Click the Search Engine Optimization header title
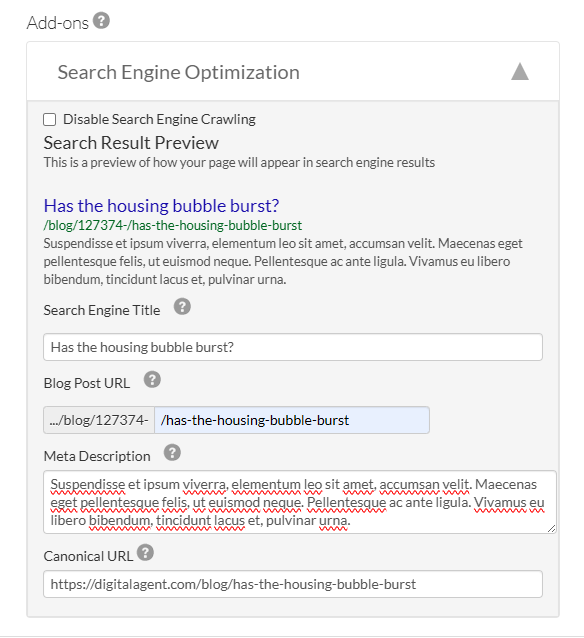The image size is (584, 638). coord(178,72)
